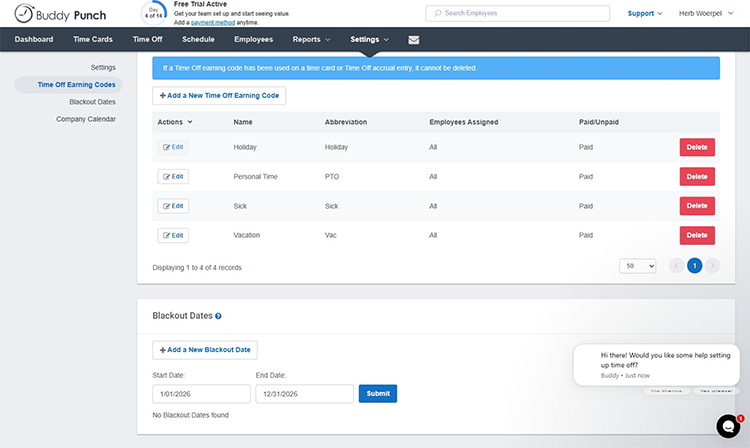Edit the Holiday earning code
Screen dimensions: 750x448
tap(173, 147)
